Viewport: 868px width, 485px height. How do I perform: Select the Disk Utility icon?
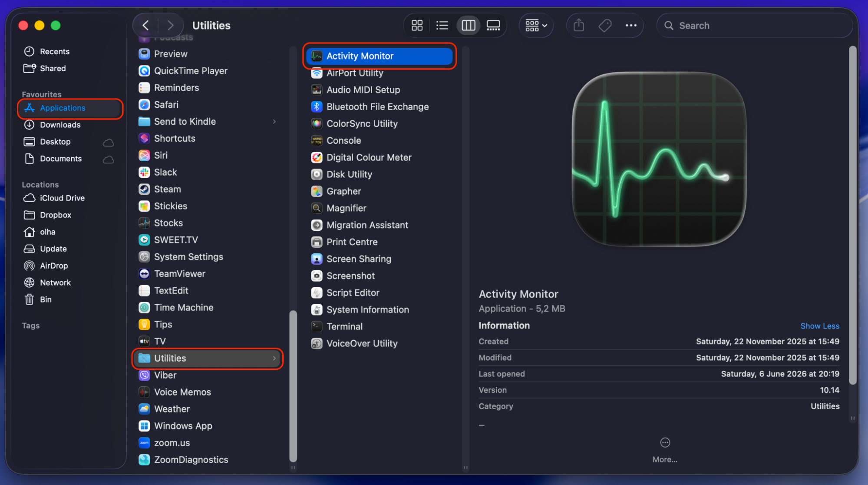point(317,175)
